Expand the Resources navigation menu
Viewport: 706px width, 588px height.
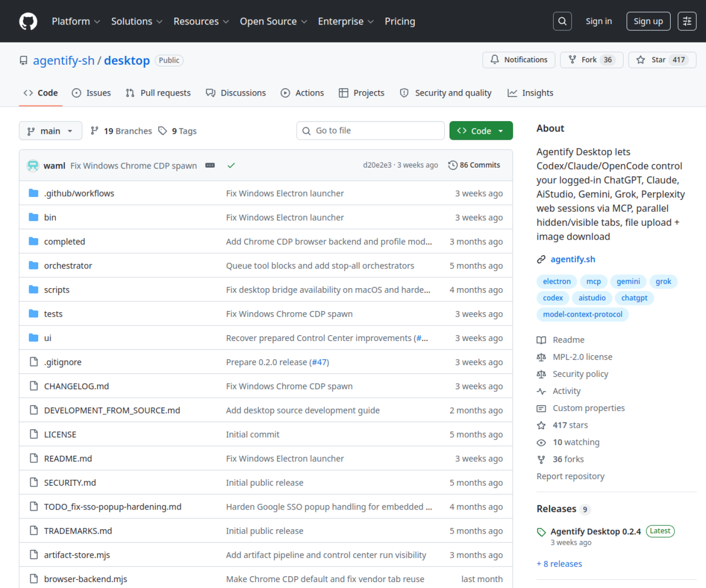click(201, 22)
